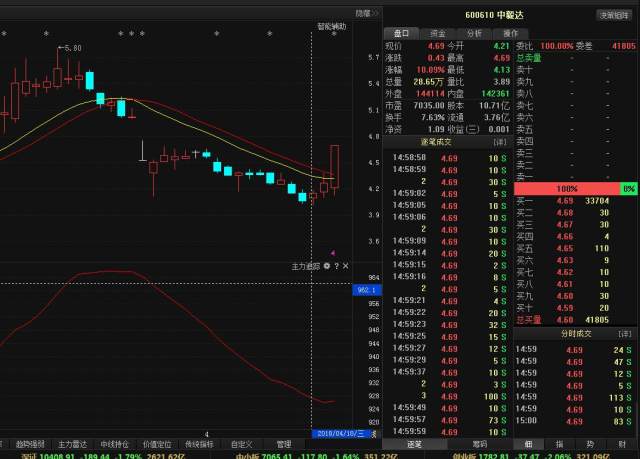Switch to the 资金 tab

[x=438, y=32]
